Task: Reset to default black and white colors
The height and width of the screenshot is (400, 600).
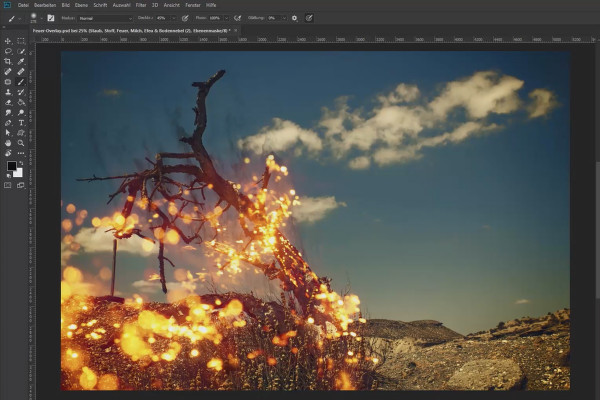Action: [8, 176]
